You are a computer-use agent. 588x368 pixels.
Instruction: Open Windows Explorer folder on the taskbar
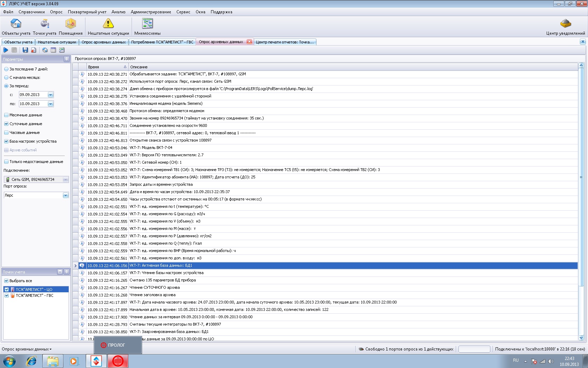[x=53, y=361]
